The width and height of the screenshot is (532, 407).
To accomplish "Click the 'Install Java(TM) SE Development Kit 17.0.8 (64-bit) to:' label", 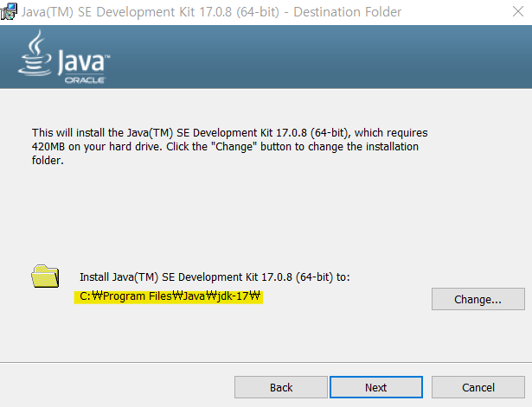I will (215, 277).
